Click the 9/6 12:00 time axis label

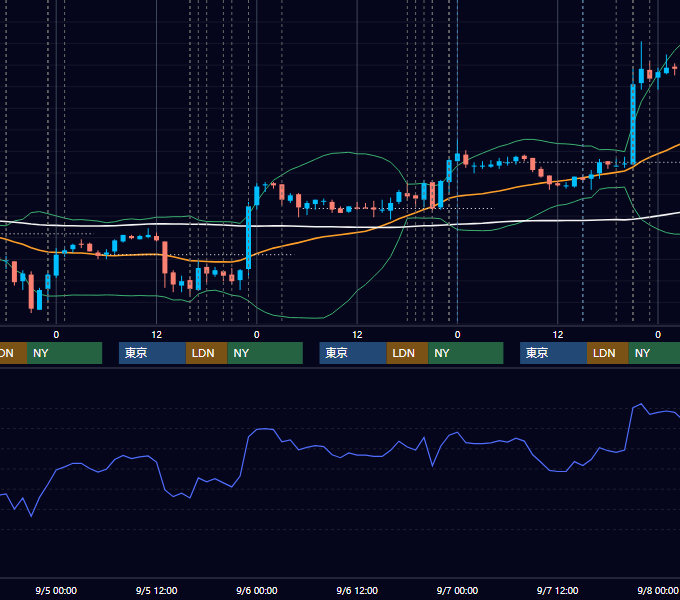(x=357, y=590)
